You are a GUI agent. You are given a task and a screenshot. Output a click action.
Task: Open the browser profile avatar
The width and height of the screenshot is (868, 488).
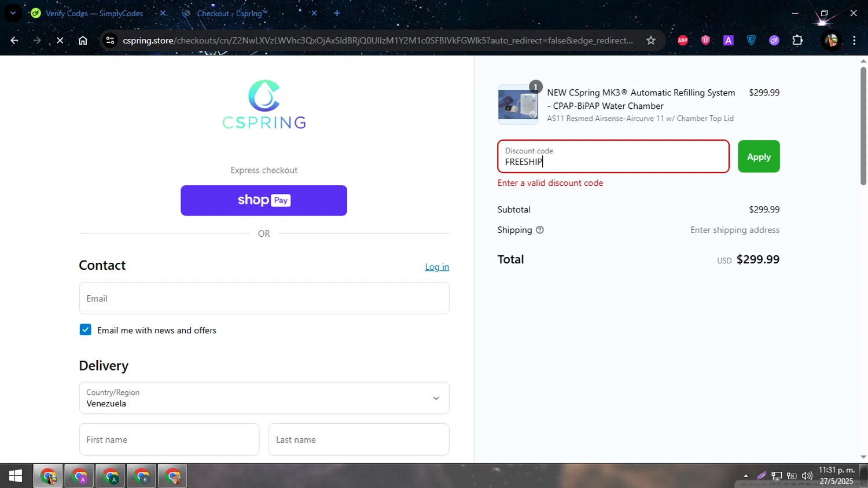[x=832, y=41]
